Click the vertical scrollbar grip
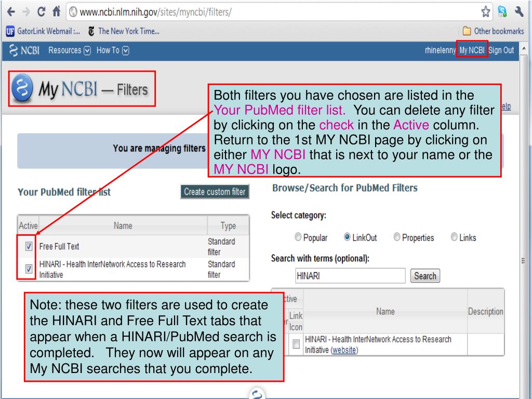This screenshot has width=532, height=399. pos(524,261)
